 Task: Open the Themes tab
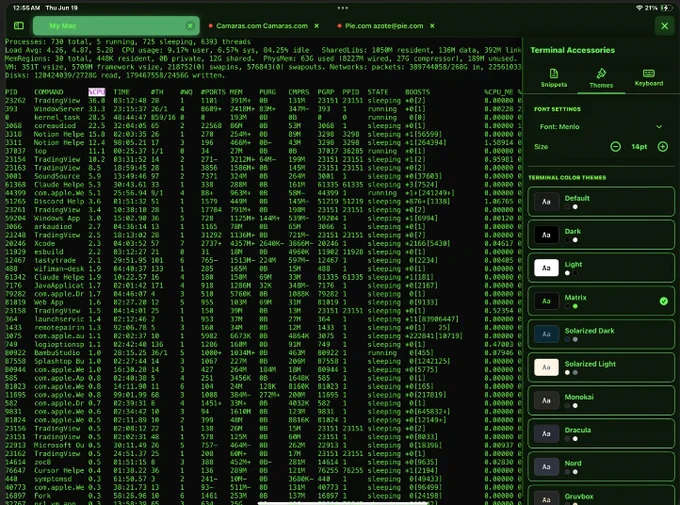pyautogui.click(x=601, y=79)
